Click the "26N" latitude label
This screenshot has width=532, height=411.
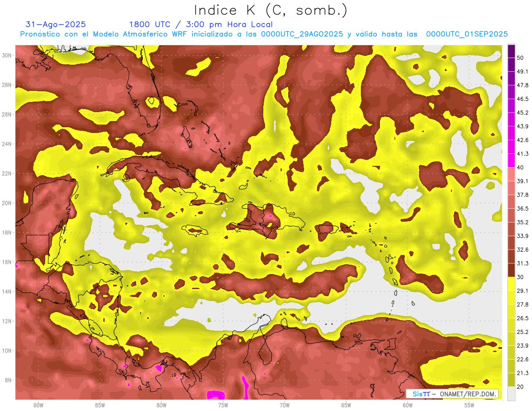pyautogui.click(x=7, y=114)
